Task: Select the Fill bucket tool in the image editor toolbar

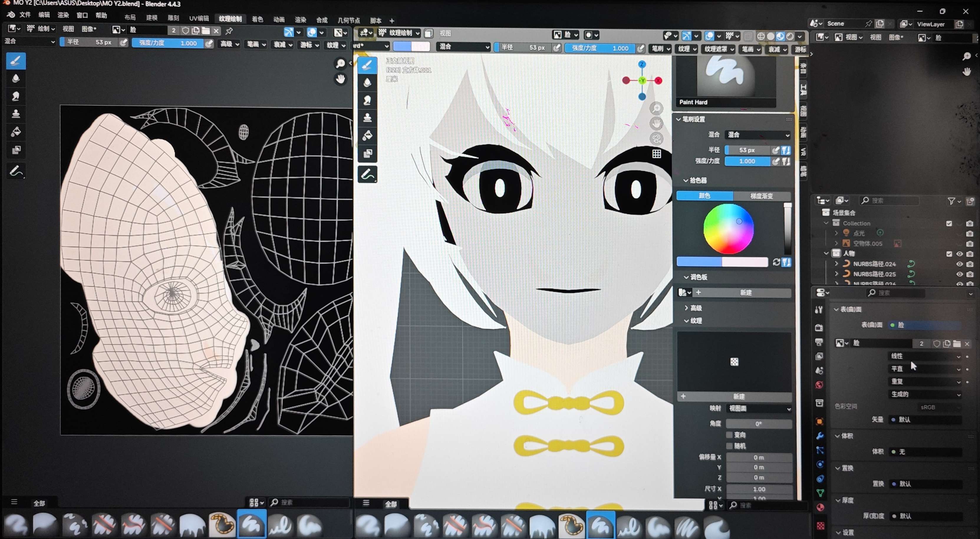Action: [x=16, y=132]
